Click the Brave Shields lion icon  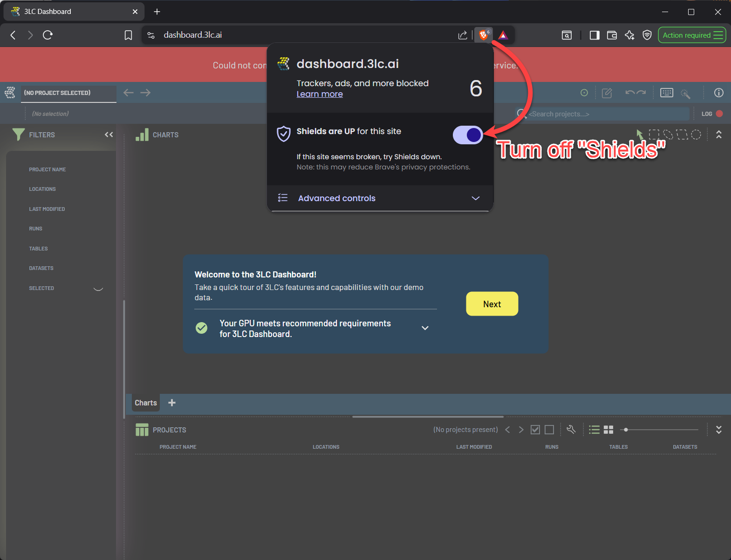(x=484, y=35)
